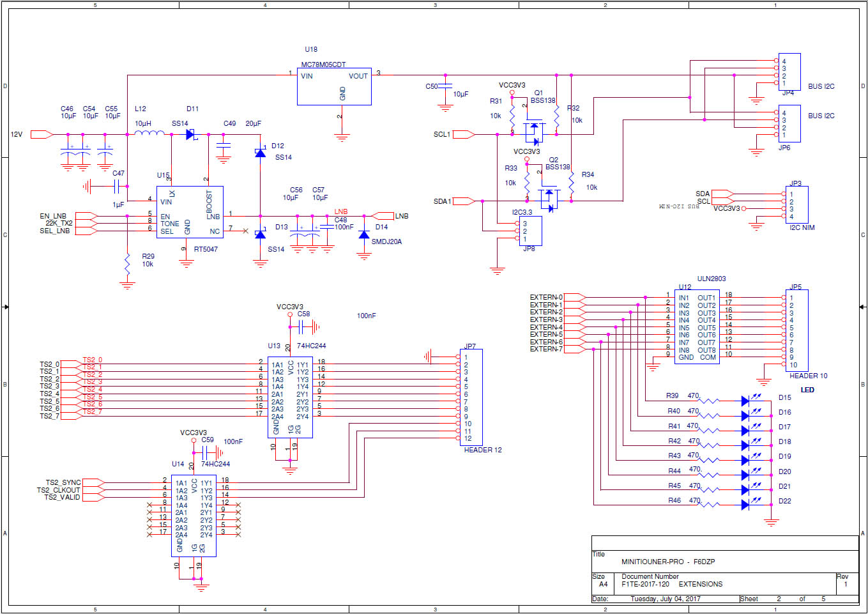
Task: Select the C50 10µF capacitor
Action: [x=446, y=86]
